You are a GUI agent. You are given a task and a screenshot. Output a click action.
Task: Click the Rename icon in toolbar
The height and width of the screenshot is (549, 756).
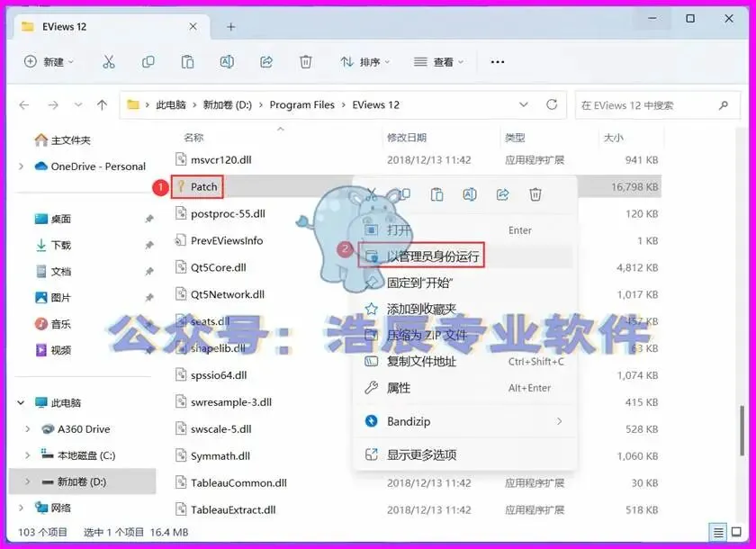227,62
